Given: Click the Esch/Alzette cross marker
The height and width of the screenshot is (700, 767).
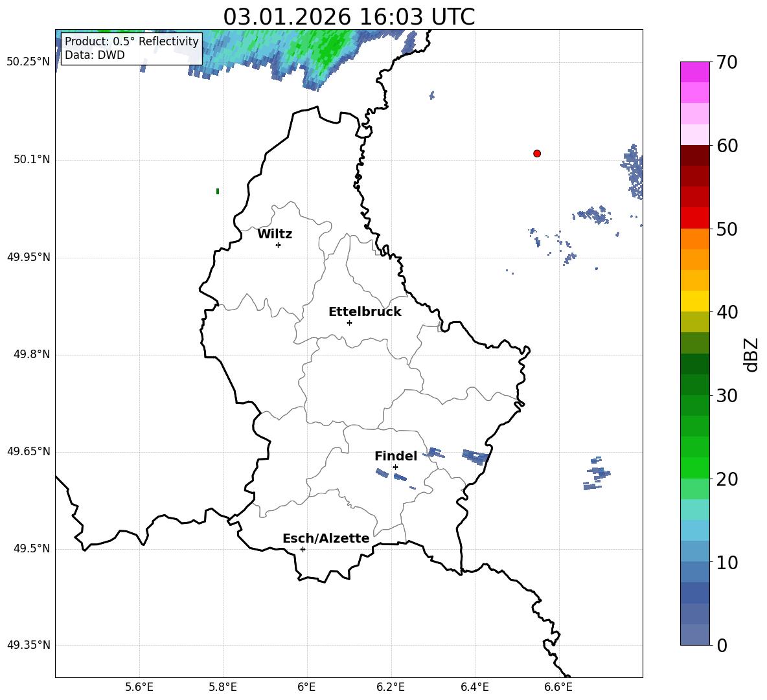Looking at the screenshot, I should [303, 549].
